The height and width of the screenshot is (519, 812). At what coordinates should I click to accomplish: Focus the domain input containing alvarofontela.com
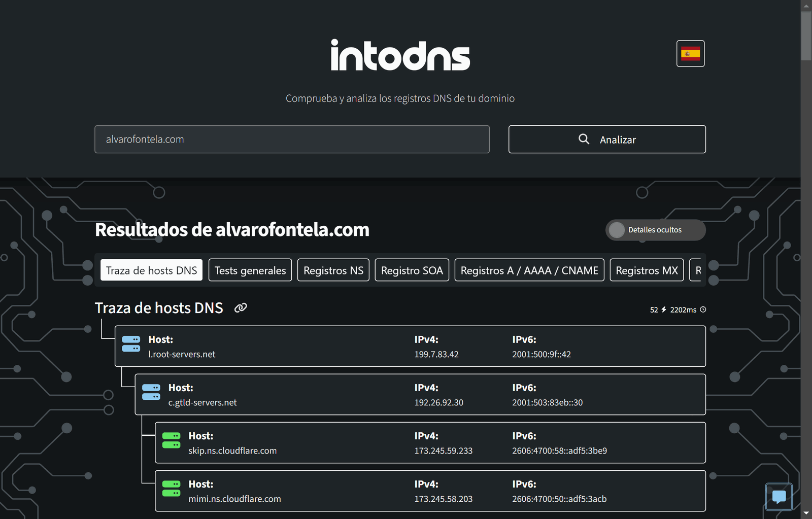coord(292,139)
